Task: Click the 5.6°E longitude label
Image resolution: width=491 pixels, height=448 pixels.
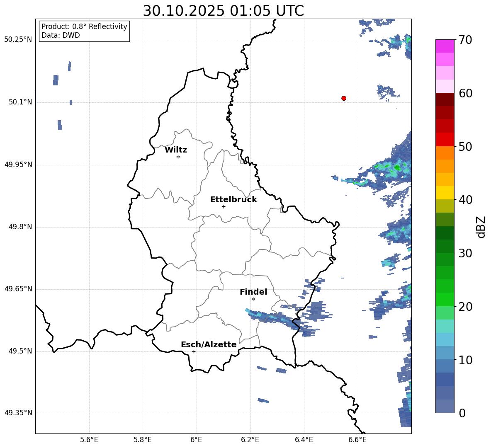Action: [x=89, y=440]
